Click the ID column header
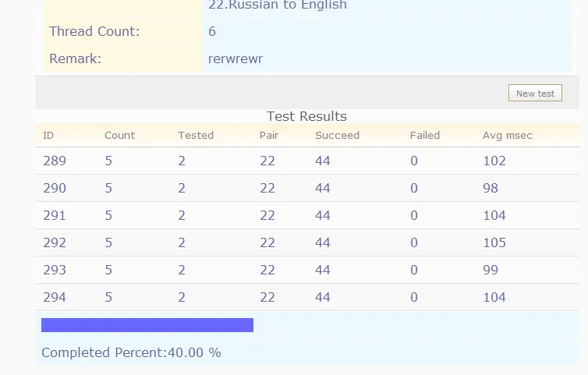The width and height of the screenshot is (588, 375). point(48,136)
